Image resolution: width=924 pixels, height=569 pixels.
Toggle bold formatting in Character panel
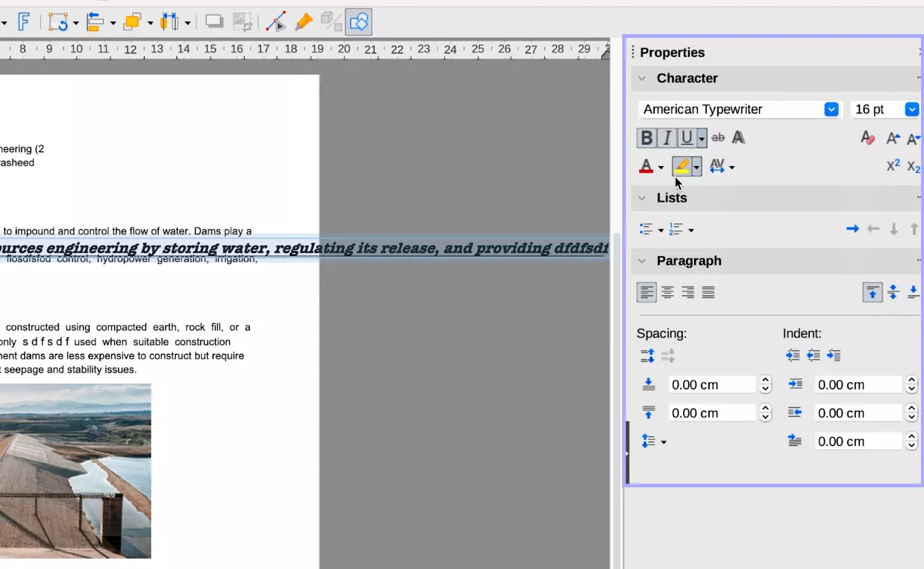coord(646,137)
